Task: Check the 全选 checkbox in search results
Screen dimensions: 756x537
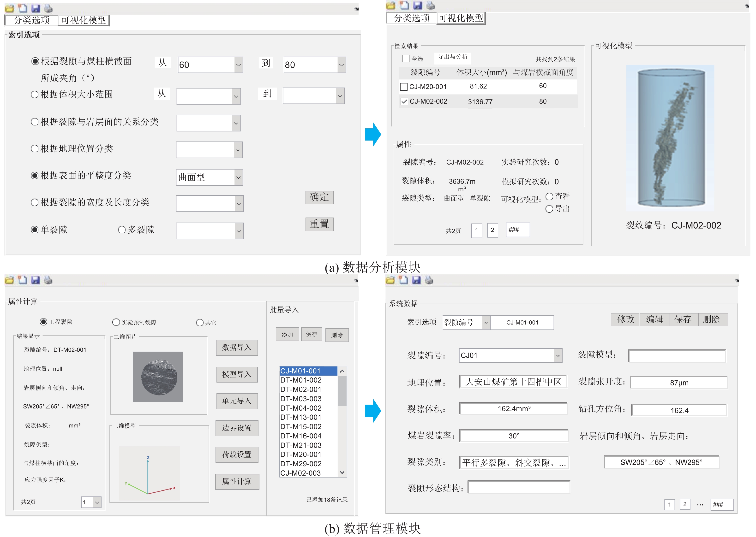Action: tap(406, 59)
